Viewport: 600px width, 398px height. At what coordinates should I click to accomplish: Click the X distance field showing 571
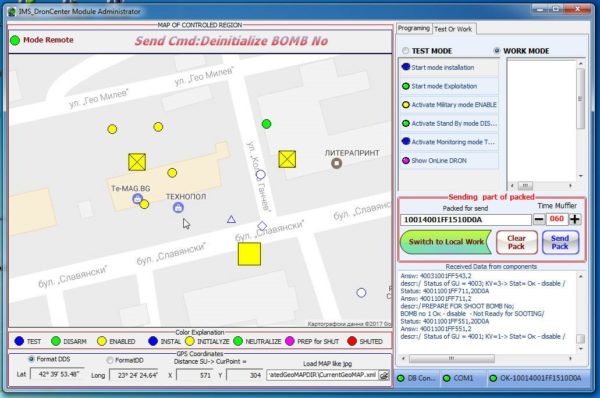tap(195, 375)
